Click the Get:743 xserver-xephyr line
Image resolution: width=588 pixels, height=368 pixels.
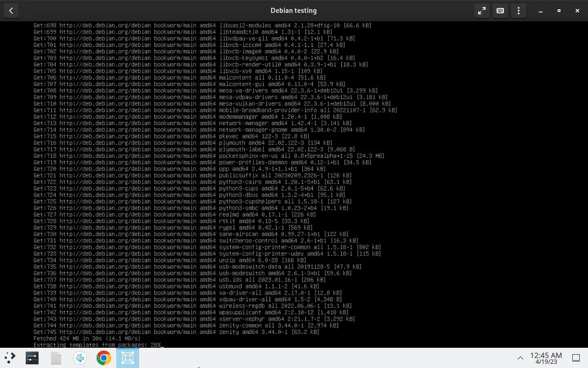(x=194, y=319)
